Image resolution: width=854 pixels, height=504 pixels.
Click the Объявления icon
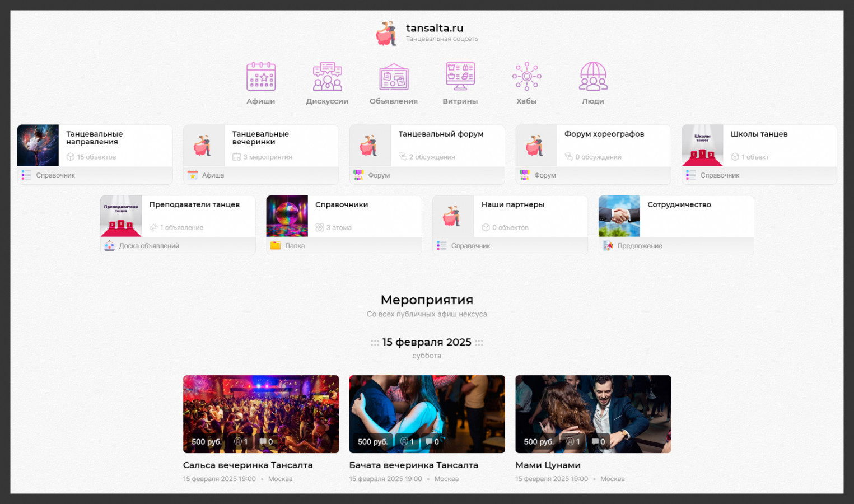click(x=394, y=77)
